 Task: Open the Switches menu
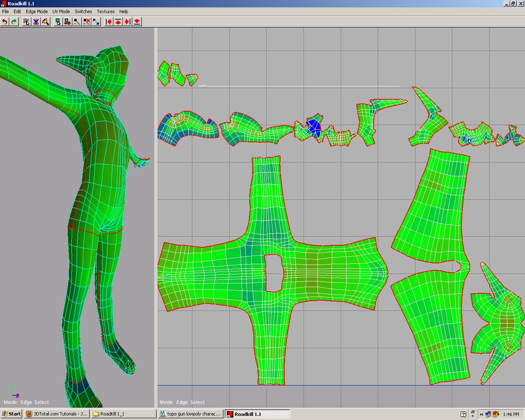coord(83,11)
